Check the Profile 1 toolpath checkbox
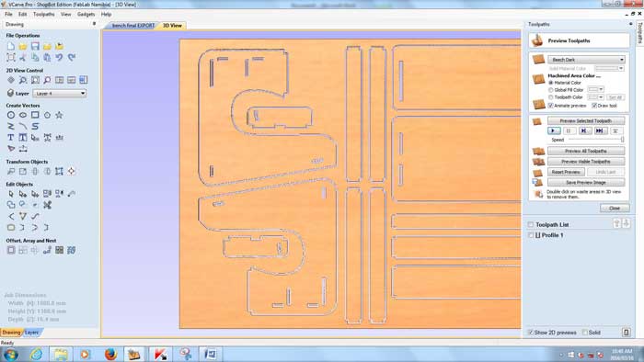Screen dimensions: 644x362 coord(531,235)
